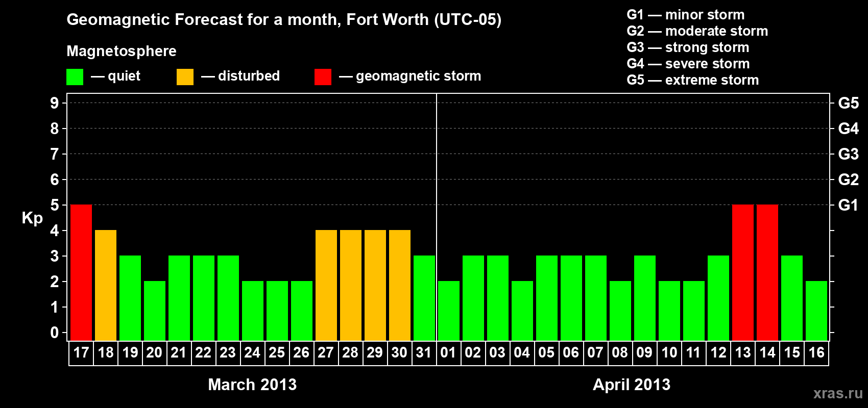This screenshot has height=408, width=868.
Task: Click date label 05 on the axis
Action: pos(546,352)
